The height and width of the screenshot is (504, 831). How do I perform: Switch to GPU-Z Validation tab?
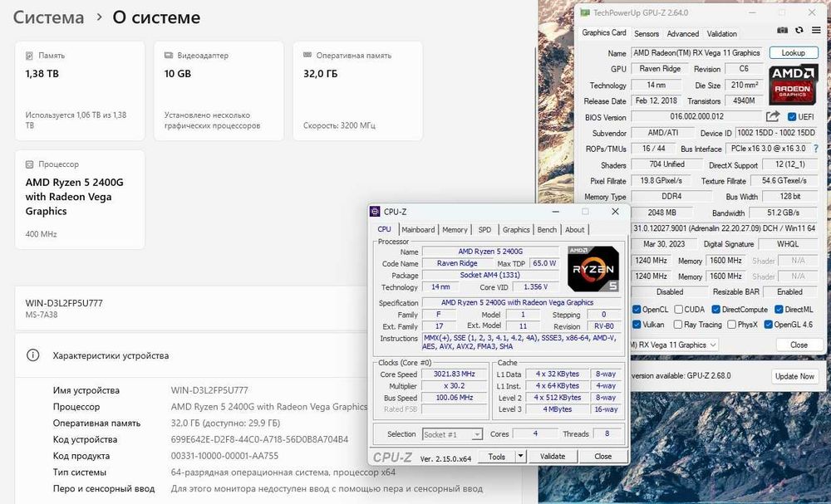[x=721, y=33]
